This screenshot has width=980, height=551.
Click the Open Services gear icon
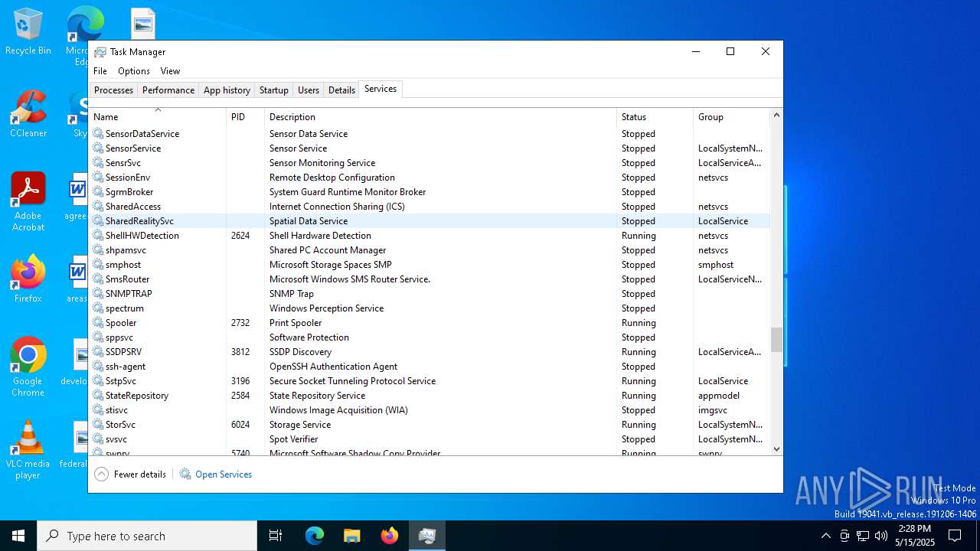pos(185,474)
